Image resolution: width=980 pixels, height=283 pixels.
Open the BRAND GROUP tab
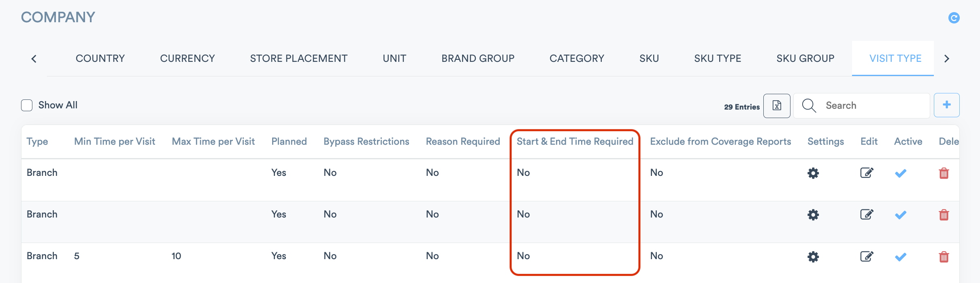pos(478,59)
